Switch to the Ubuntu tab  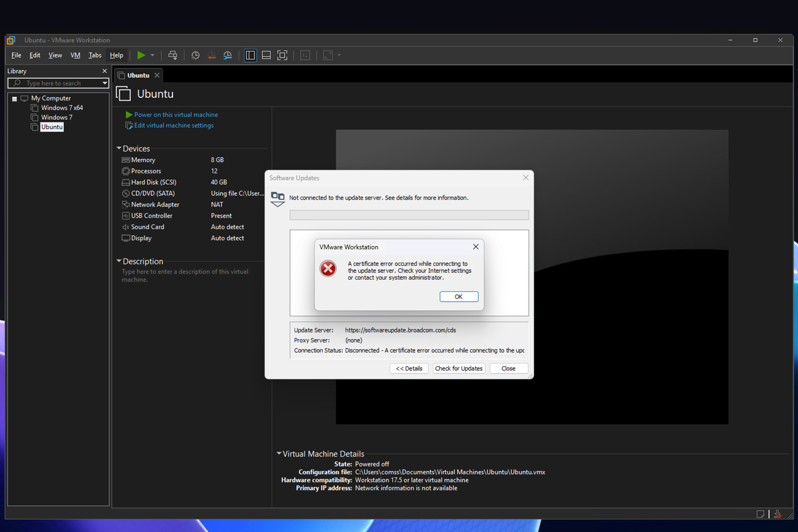point(138,76)
